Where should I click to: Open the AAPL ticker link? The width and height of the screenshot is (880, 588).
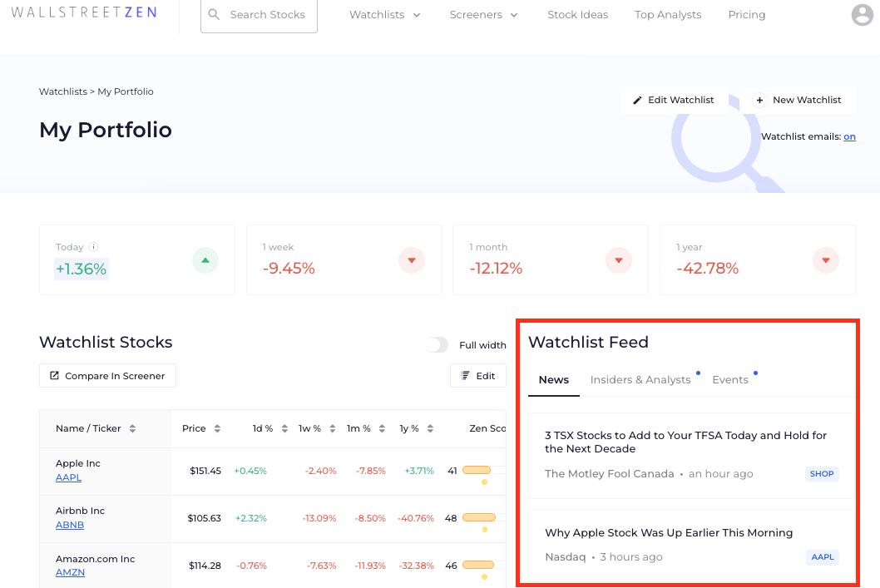click(68, 477)
